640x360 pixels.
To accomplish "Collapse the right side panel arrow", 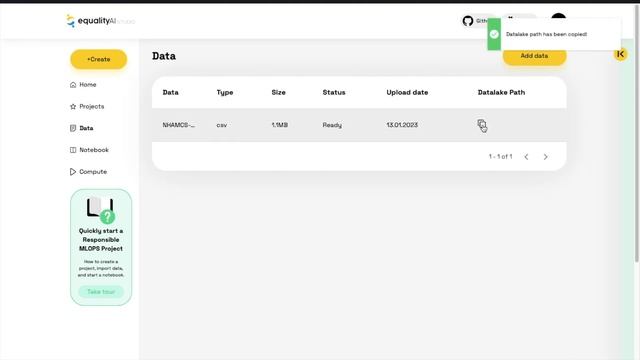I will [x=620, y=54].
